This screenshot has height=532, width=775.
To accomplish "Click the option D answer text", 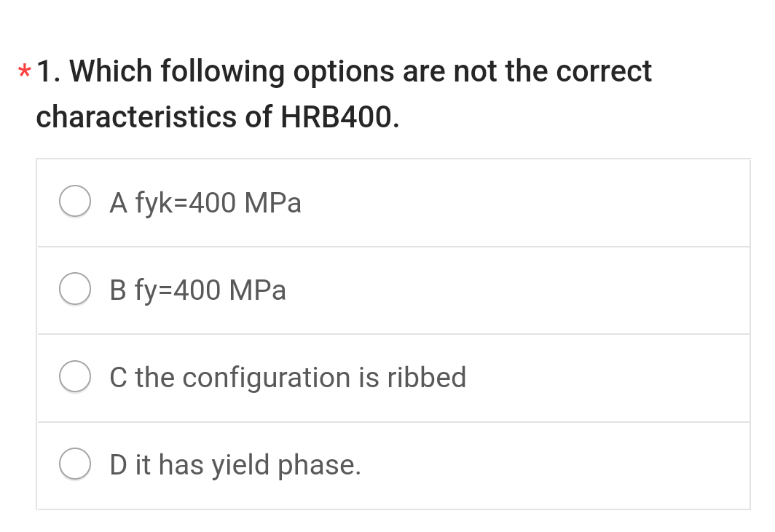I will tap(234, 465).
